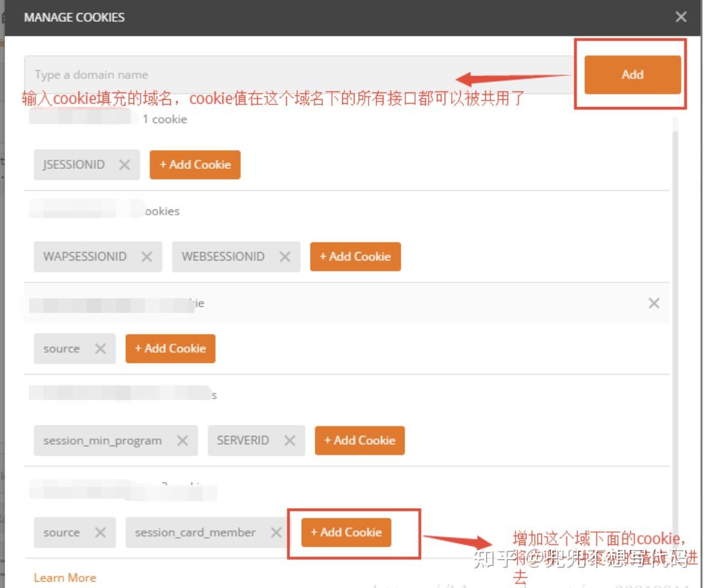Image resolution: width=707 pixels, height=588 pixels.
Task: Click the orange Add domain button
Action: click(x=632, y=74)
